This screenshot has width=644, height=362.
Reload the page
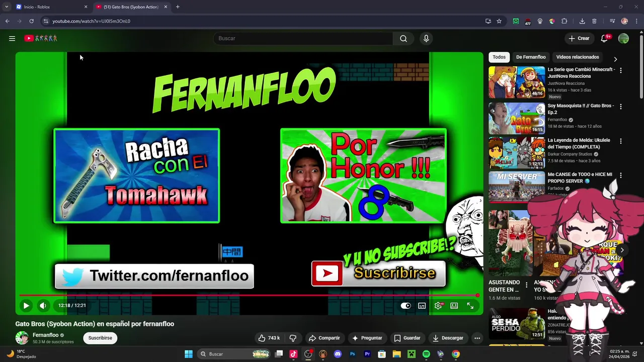31,21
